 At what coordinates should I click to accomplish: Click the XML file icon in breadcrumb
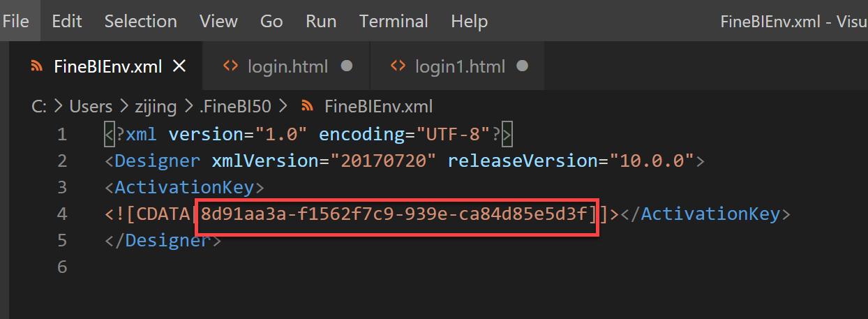click(306, 106)
